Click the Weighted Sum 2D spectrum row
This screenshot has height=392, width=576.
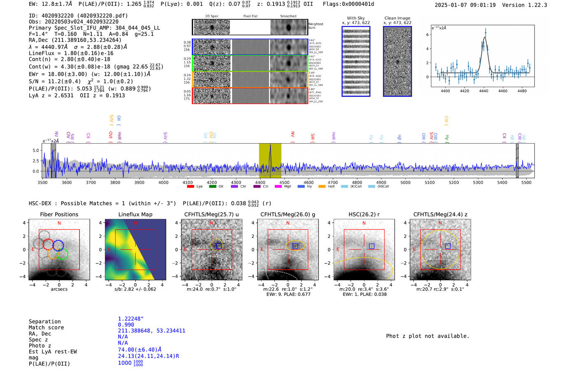click(250, 27)
